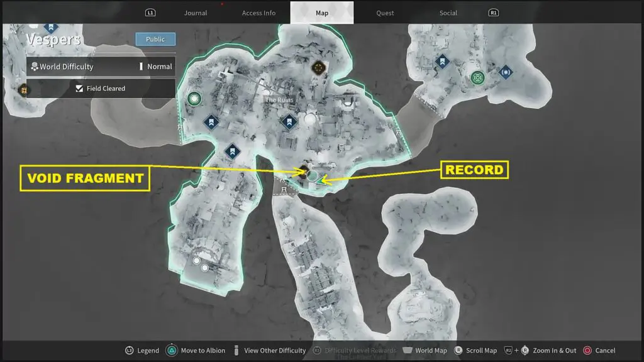
Task: Expand the View Other Difficulty option
Action: tap(275, 350)
